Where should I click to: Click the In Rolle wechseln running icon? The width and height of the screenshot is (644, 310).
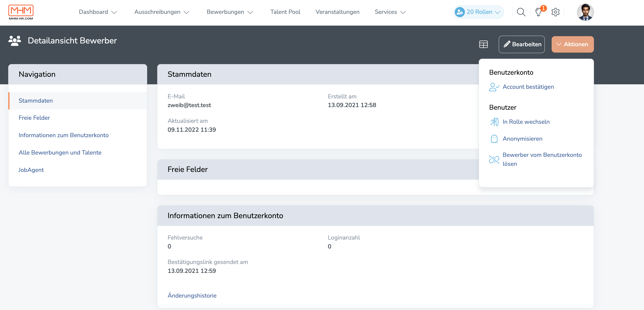click(494, 122)
